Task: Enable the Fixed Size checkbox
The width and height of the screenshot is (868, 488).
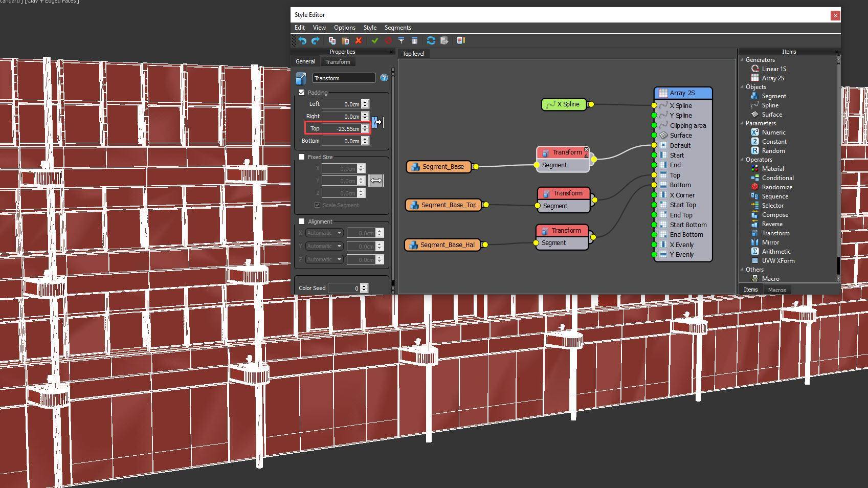Action: tap(302, 157)
